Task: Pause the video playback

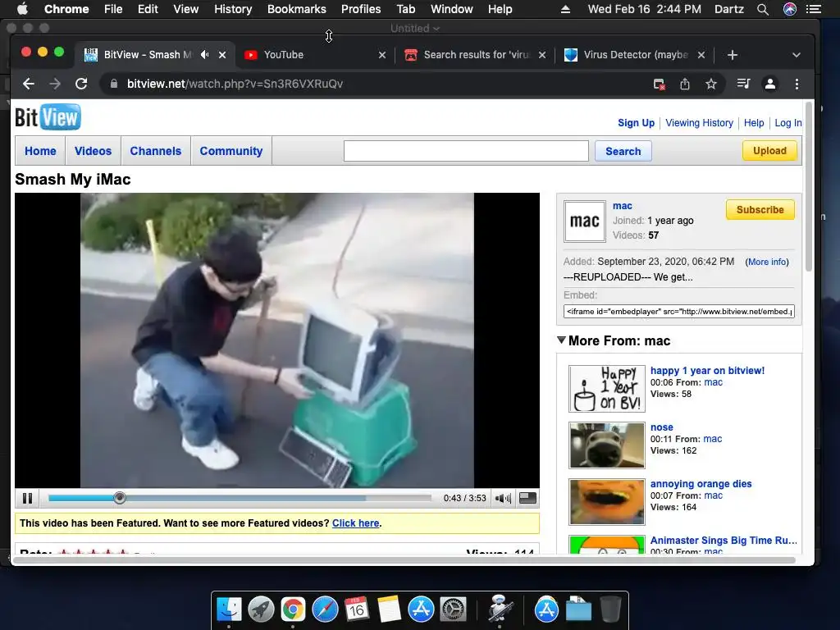Action: pyautogui.click(x=27, y=498)
